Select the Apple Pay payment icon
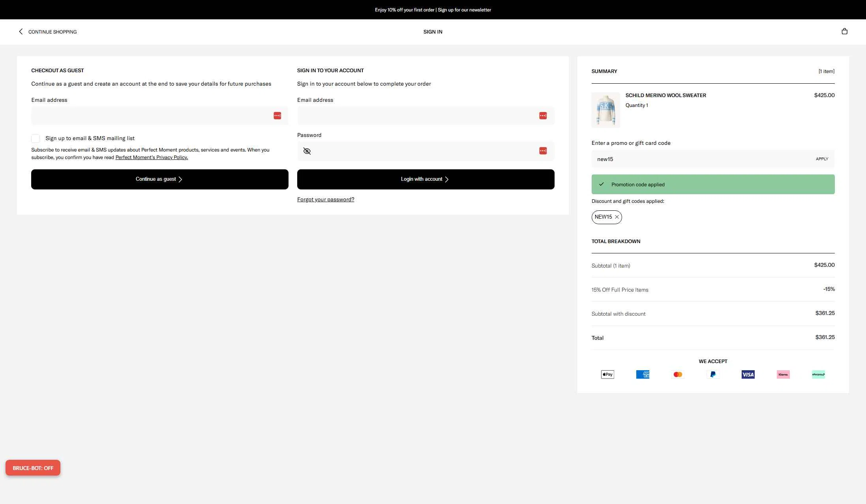The image size is (866, 504). [x=607, y=374]
